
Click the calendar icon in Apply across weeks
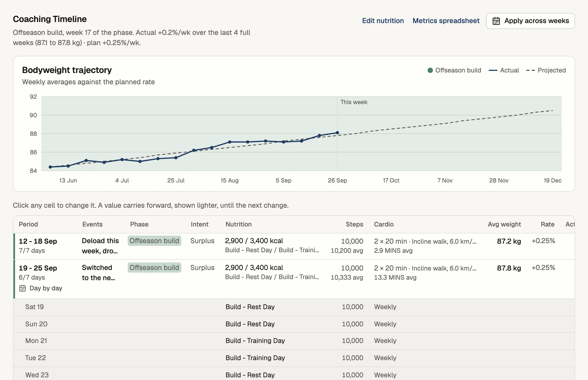[496, 21]
